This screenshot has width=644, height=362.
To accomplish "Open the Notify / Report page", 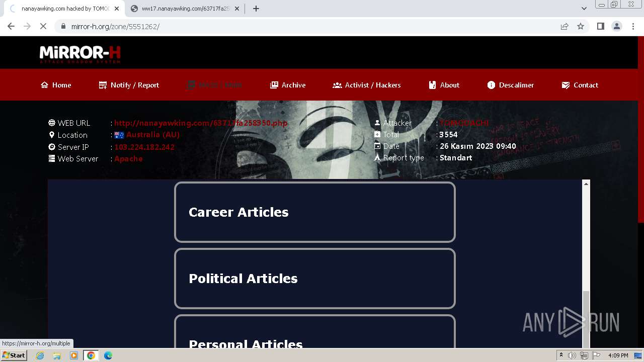I will [x=129, y=85].
